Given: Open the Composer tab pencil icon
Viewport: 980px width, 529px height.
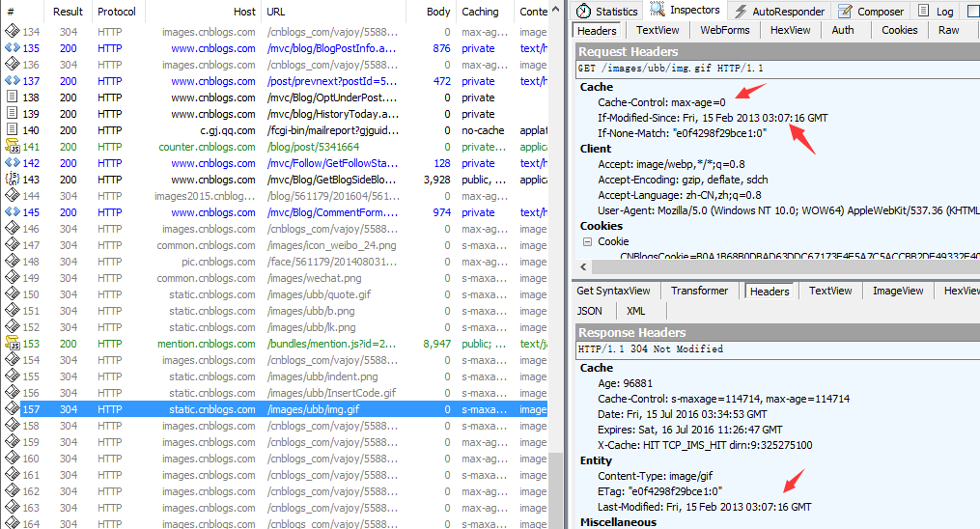Looking at the screenshot, I should pyautogui.click(x=845, y=12).
